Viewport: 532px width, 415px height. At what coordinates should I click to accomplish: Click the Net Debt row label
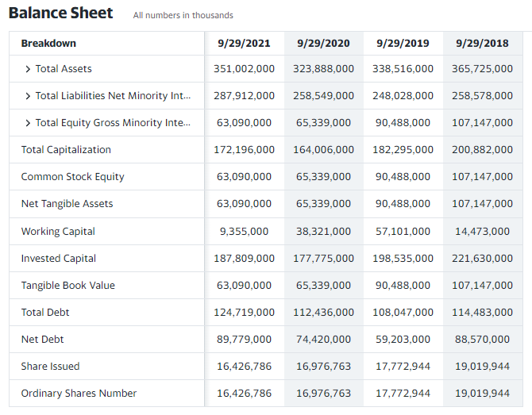[x=42, y=340]
